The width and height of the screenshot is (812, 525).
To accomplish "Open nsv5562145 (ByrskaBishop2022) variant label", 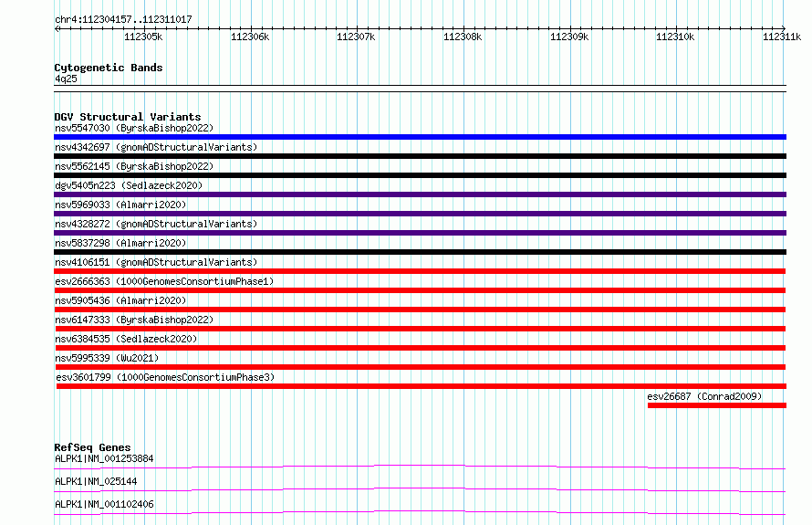I will (x=134, y=166).
